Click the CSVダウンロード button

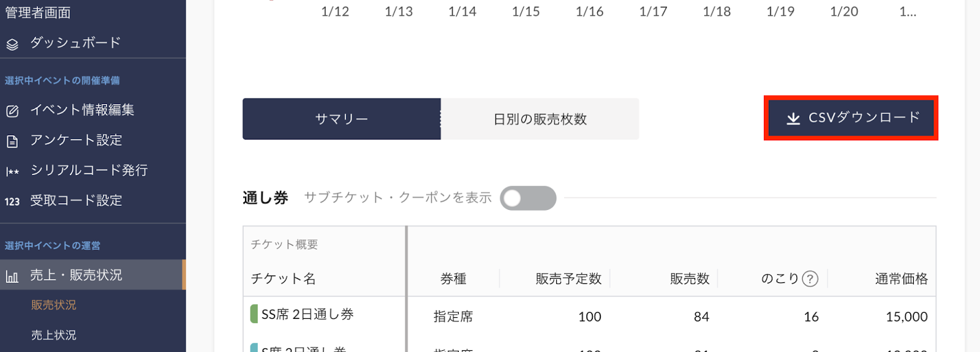coord(851,118)
